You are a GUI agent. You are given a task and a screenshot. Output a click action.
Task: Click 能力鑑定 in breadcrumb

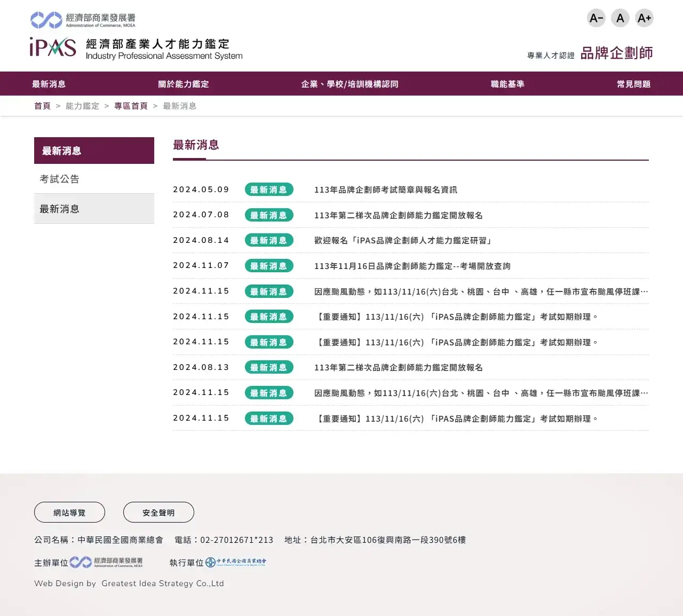pyautogui.click(x=82, y=106)
